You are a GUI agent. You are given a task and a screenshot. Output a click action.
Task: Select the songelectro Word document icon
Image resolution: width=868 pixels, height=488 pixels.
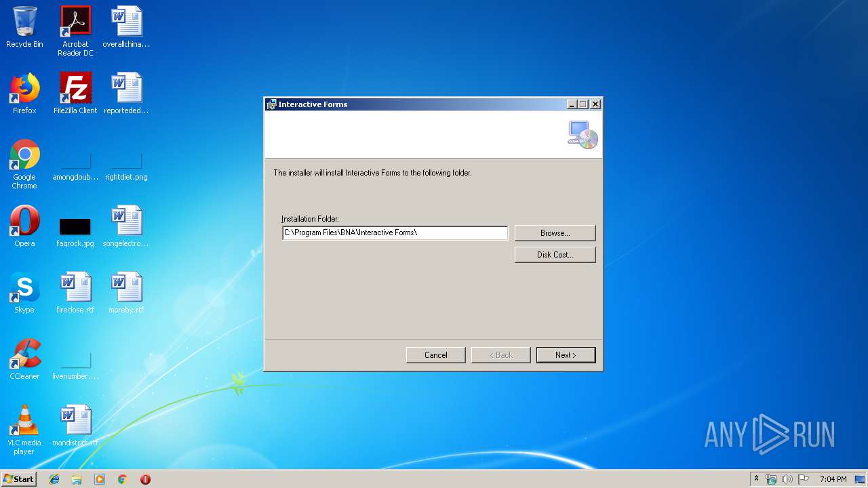click(126, 226)
